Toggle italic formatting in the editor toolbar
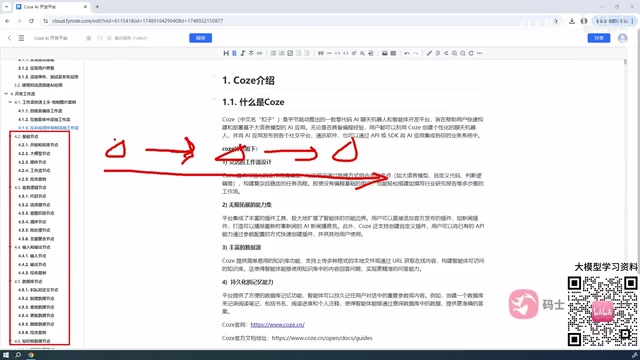 242,53
